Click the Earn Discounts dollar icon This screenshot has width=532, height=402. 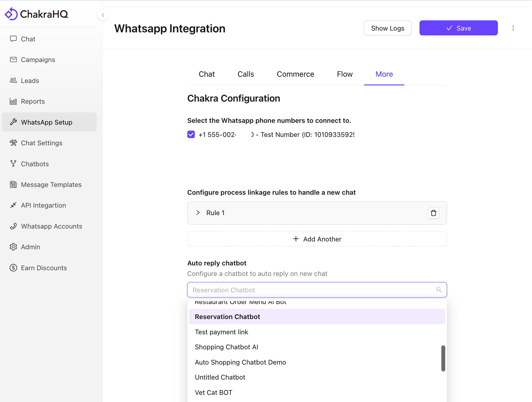click(x=13, y=268)
